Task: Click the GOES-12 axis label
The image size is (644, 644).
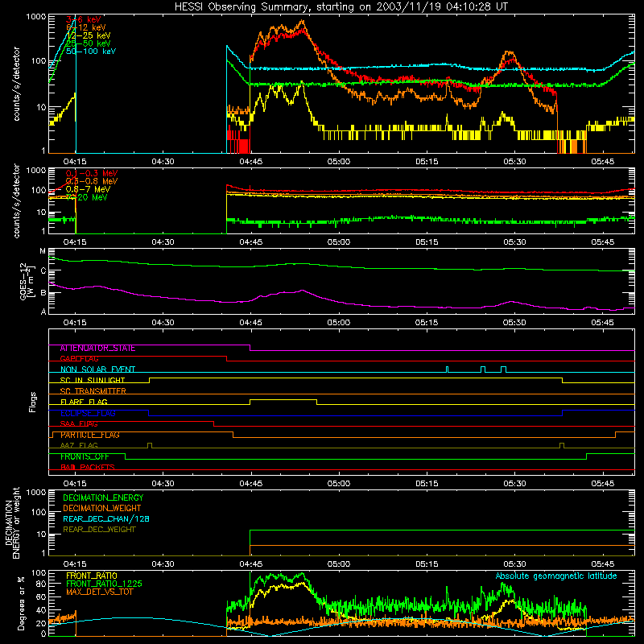Action: (26, 281)
